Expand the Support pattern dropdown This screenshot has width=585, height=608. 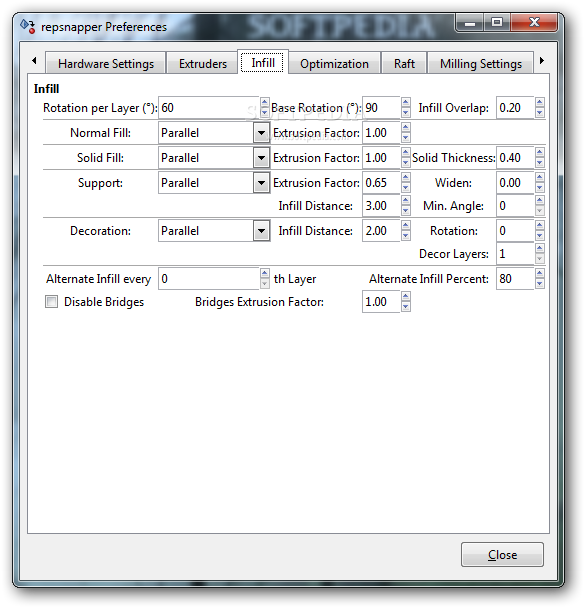[x=262, y=183]
